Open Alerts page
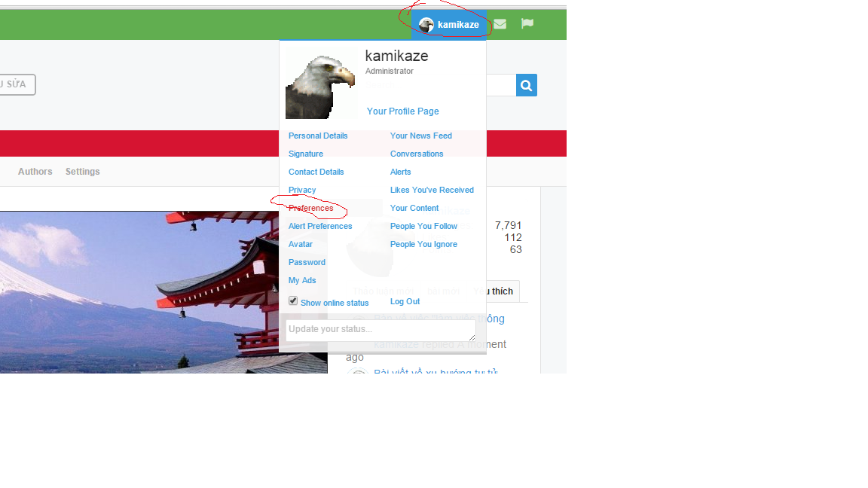The width and height of the screenshot is (868, 488). pos(400,172)
